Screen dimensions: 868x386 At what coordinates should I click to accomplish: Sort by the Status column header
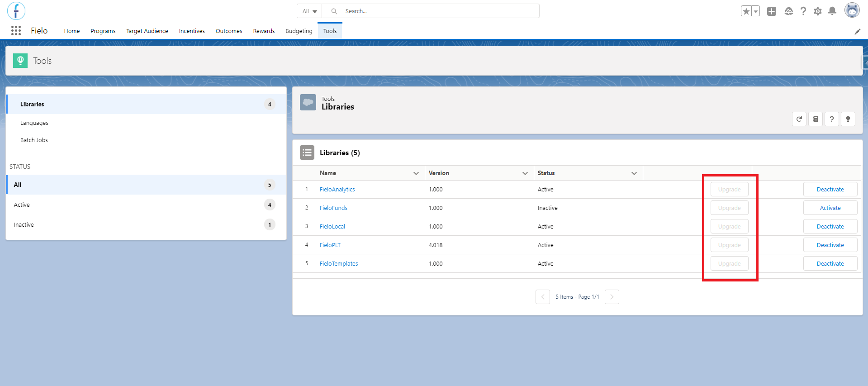tap(546, 173)
